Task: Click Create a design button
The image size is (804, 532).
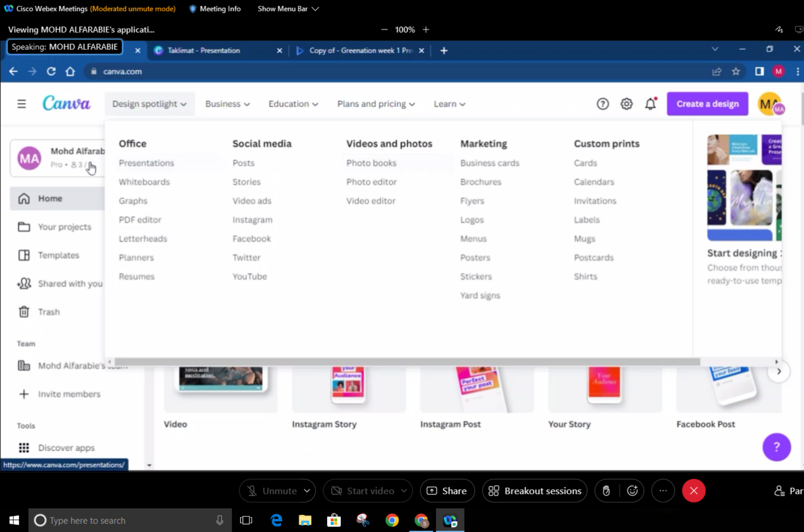Action: 707,104
